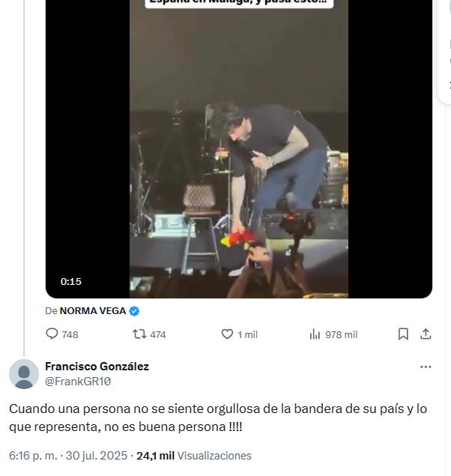Image resolution: width=451 pixels, height=476 pixels.
Task: Click the reply speech bubble icon
Action: 52,334
